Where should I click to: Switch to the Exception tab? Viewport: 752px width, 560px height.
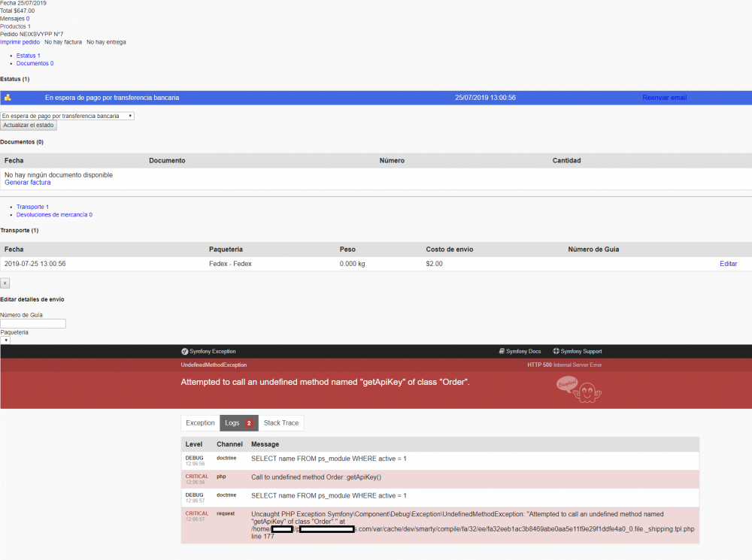[200, 423]
